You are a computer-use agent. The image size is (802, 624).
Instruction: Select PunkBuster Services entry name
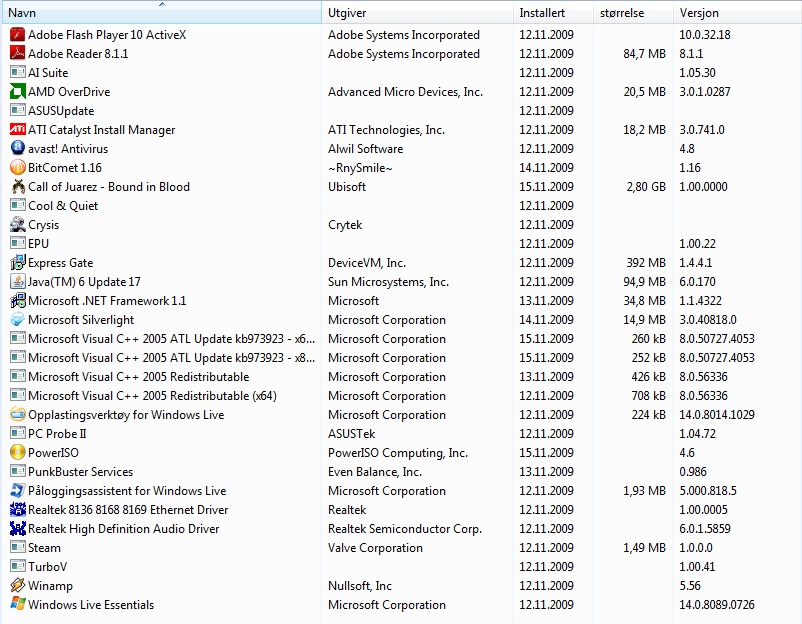point(80,472)
